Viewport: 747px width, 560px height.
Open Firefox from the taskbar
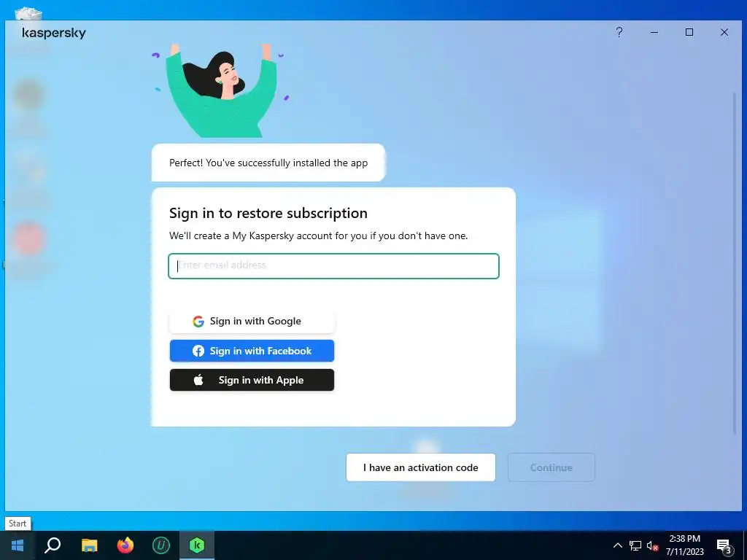125,545
